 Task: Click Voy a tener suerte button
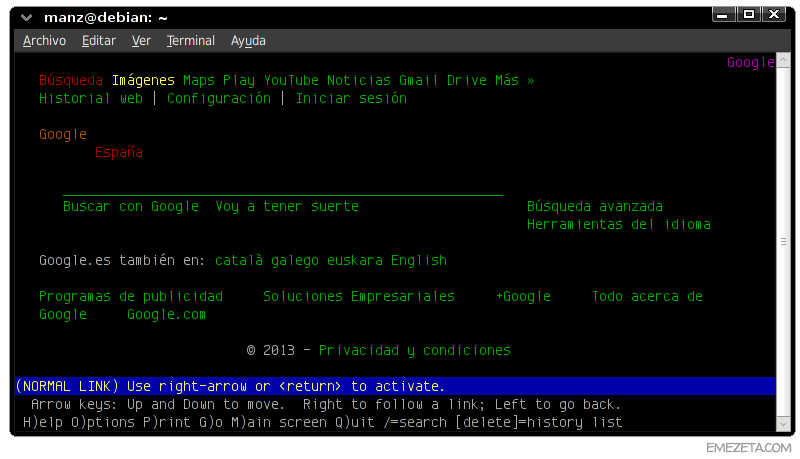click(x=287, y=207)
